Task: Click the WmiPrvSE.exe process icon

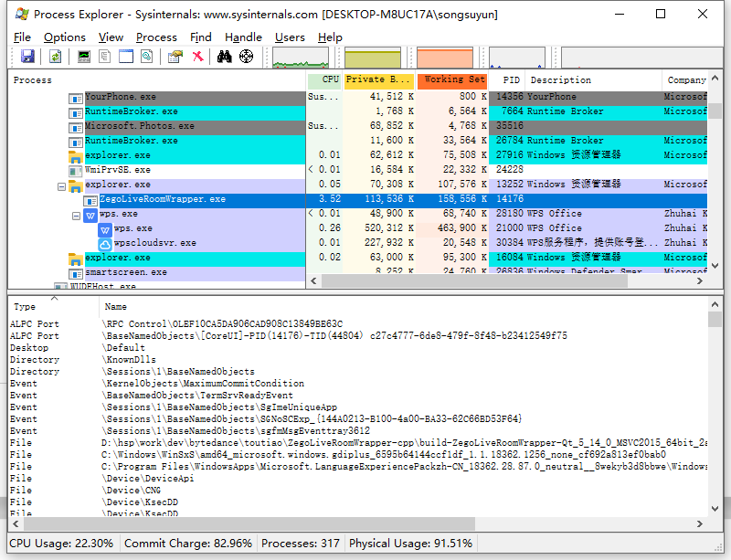Action: pos(76,171)
